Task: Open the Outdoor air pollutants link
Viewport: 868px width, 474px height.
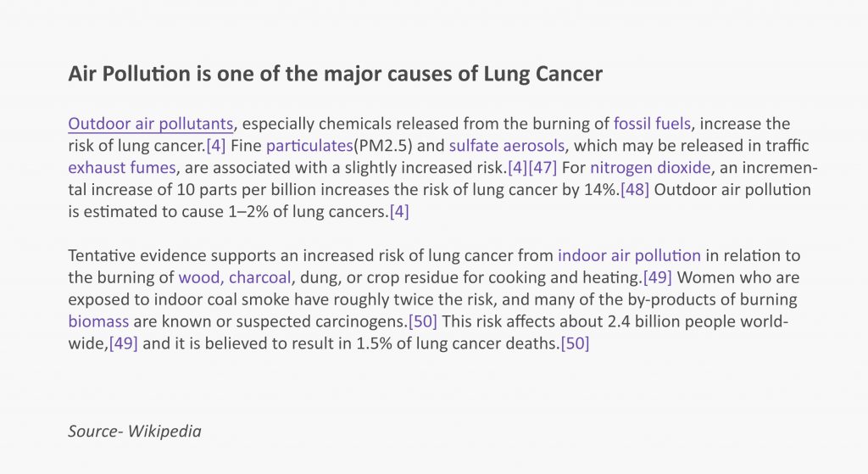Action: 151,124
